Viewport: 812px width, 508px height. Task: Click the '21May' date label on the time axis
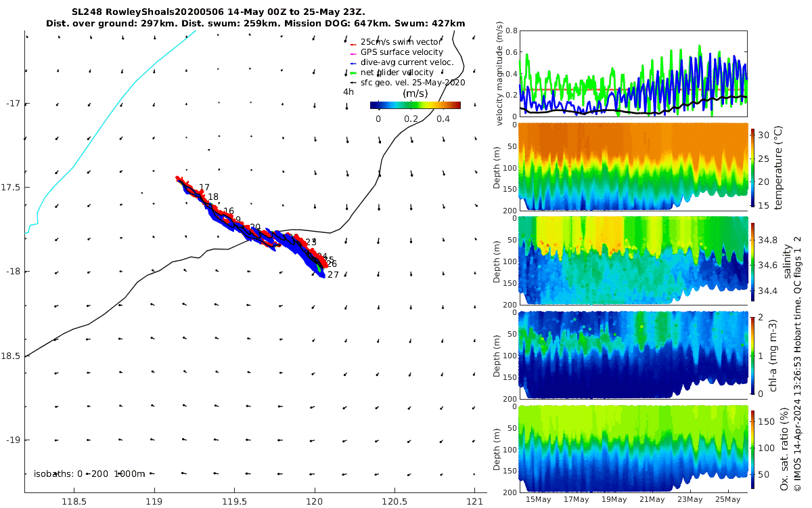click(x=652, y=500)
